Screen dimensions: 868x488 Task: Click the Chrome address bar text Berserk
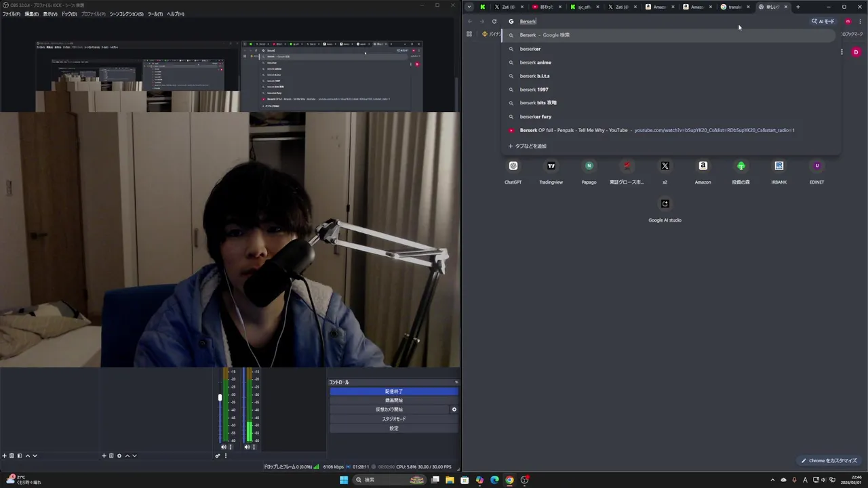point(528,21)
